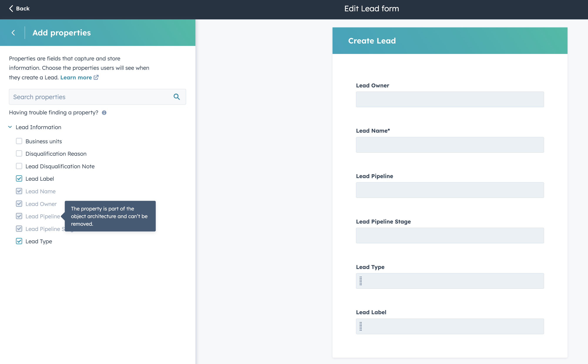Click the Add properties panel header
588x364 pixels.
(62, 33)
